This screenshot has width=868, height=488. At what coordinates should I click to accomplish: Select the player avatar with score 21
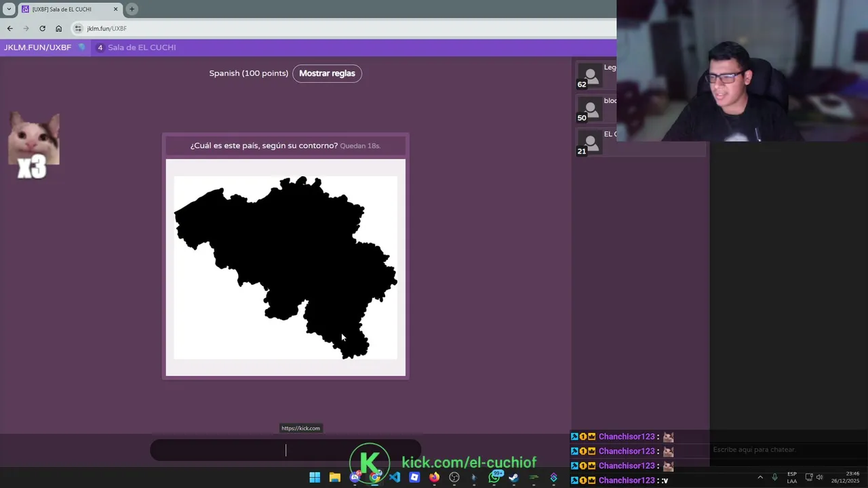590,142
